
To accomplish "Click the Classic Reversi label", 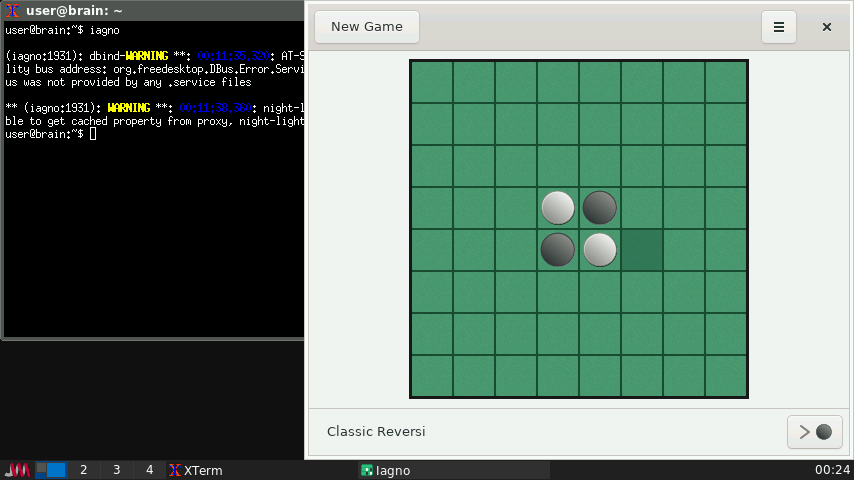I will 376,432.
